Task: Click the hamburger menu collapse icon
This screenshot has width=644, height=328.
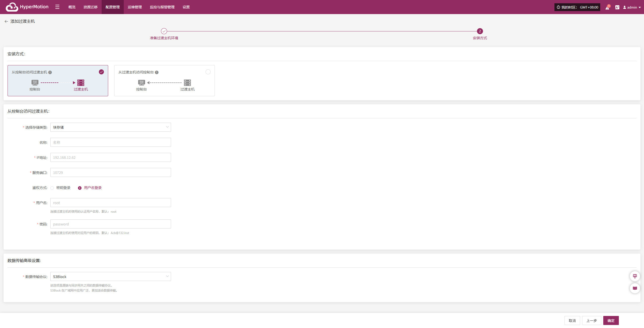Action: tap(57, 7)
